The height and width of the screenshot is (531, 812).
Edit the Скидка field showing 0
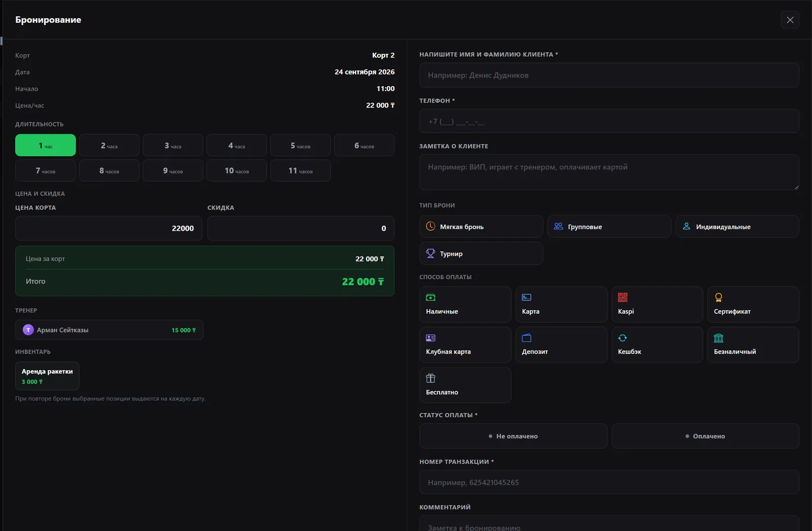coord(301,228)
